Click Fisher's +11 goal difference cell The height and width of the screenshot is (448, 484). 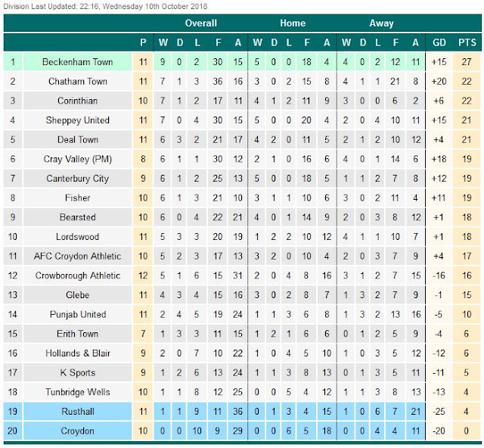[439, 198]
